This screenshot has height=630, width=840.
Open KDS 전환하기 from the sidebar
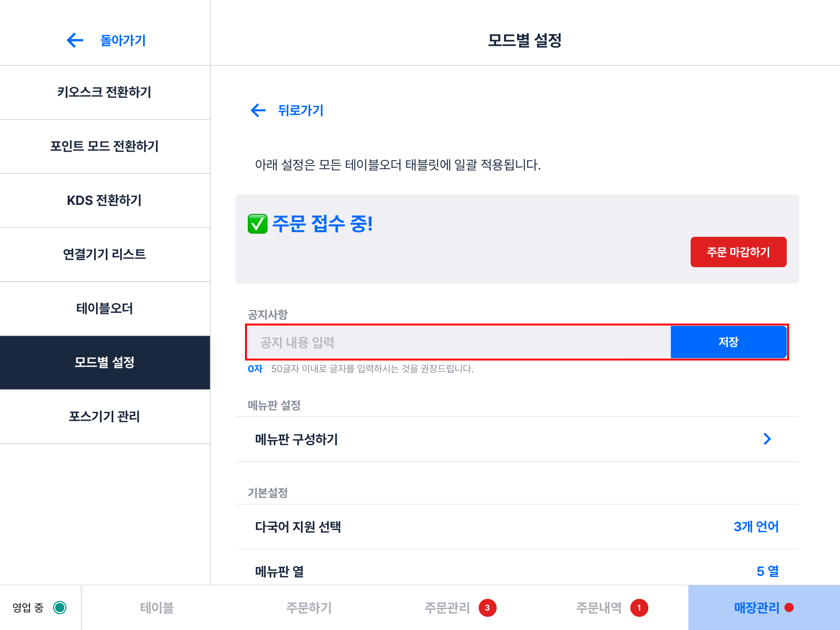[104, 200]
